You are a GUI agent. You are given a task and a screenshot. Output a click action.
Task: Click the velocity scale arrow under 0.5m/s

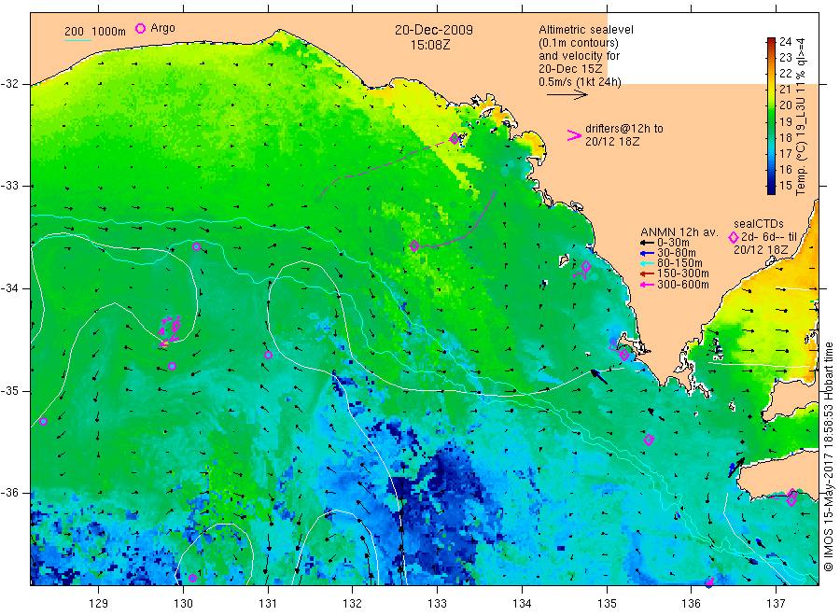[x=567, y=95]
